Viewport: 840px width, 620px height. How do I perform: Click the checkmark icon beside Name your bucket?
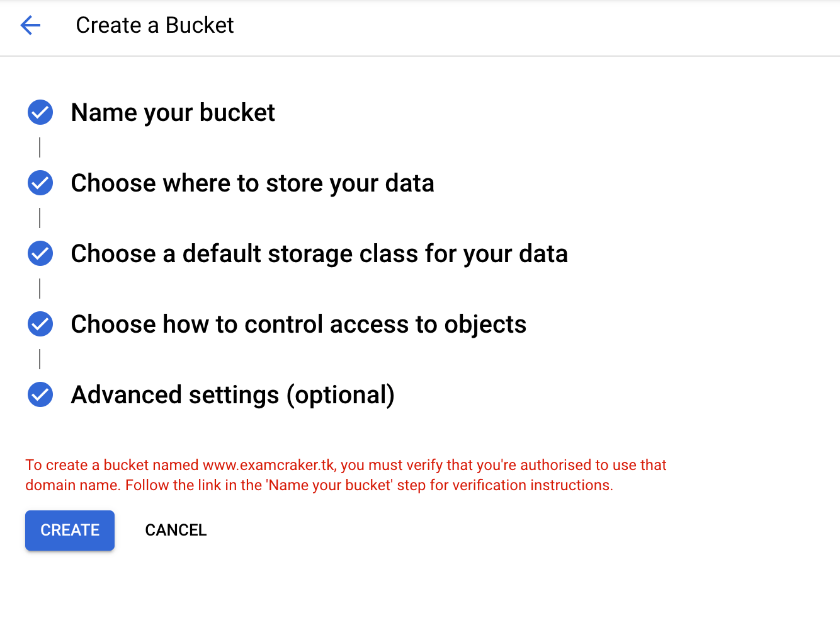pyautogui.click(x=40, y=113)
